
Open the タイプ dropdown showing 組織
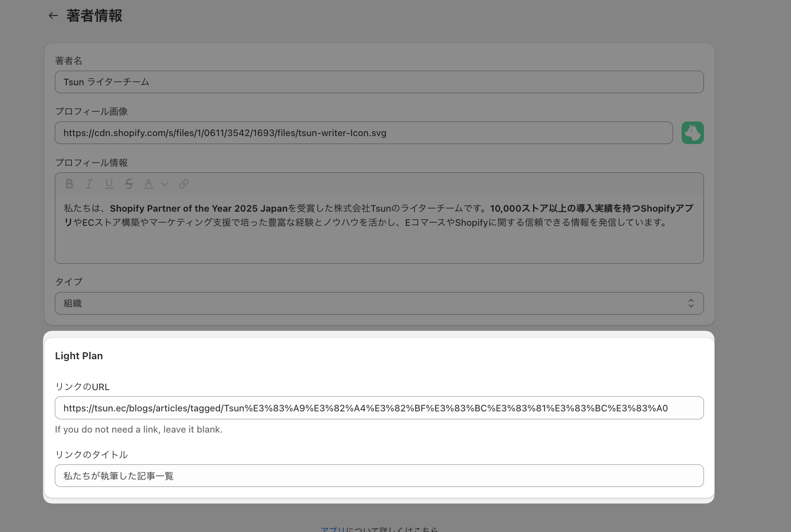379,304
